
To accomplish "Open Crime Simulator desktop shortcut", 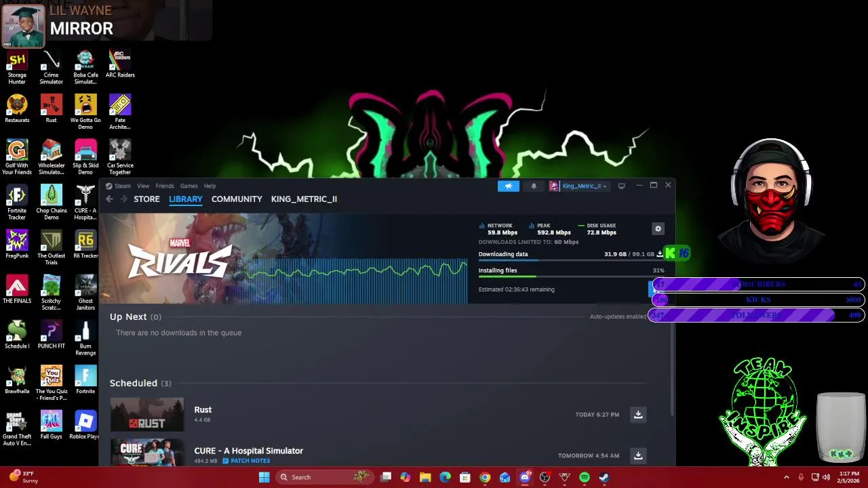I will [x=52, y=67].
